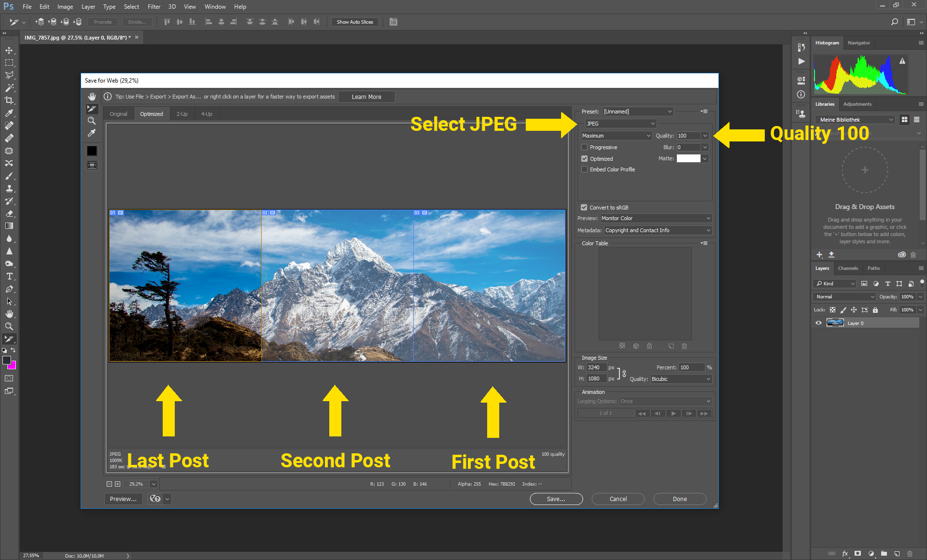Viewport: 927px width, 560px height.
Task: Open zoom level dropdown showing 29,2%
Action: pyautogui.click(x=154, y=484)
